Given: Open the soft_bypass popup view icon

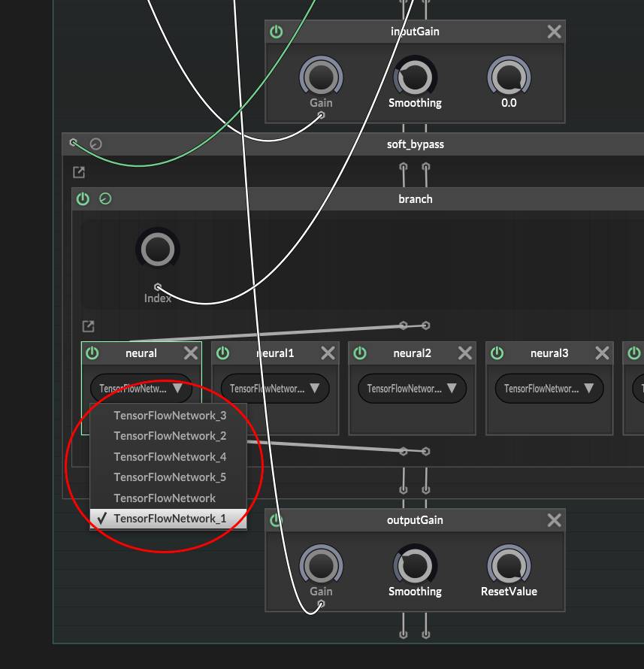Looking at the screenshot, I should click(79, 172).
